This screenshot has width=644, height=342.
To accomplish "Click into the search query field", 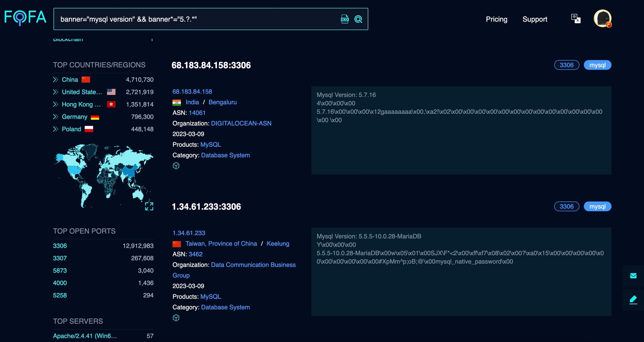I will pyautogui.click(x=193, y=19).
